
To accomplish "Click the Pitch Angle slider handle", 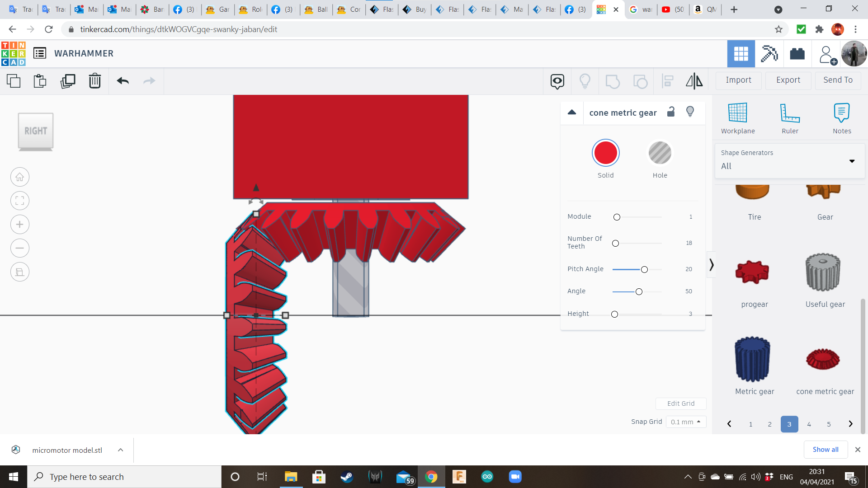I will [x=644, y=270].
